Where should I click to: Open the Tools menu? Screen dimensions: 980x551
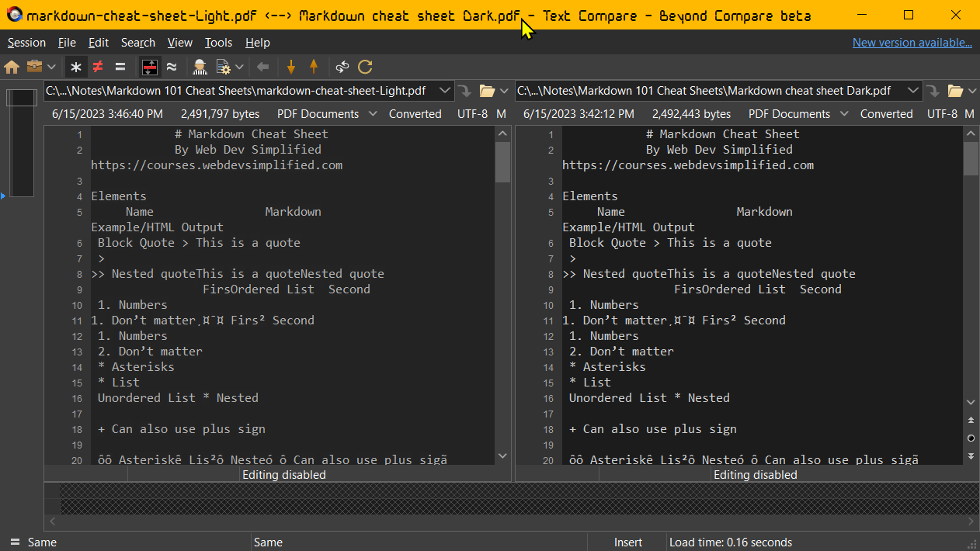pyautogui.click(x=219, y=43)
